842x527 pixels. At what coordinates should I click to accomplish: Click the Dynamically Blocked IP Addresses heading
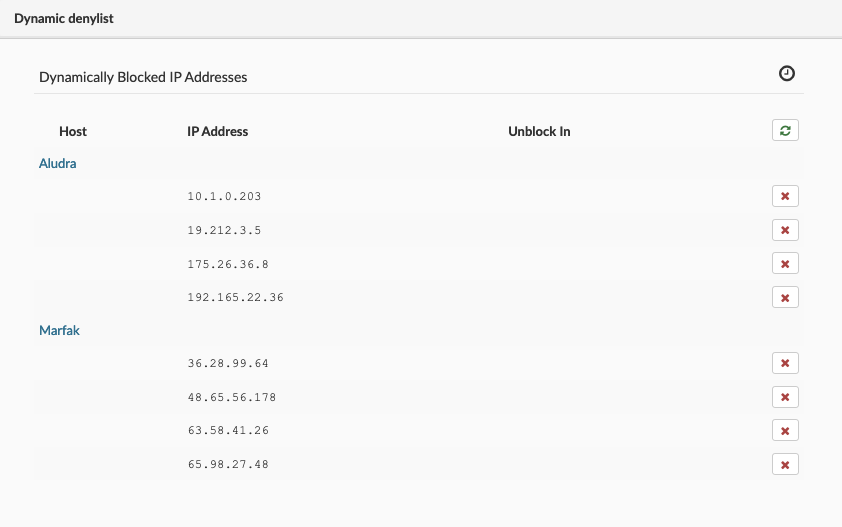[x=143, y=76]
